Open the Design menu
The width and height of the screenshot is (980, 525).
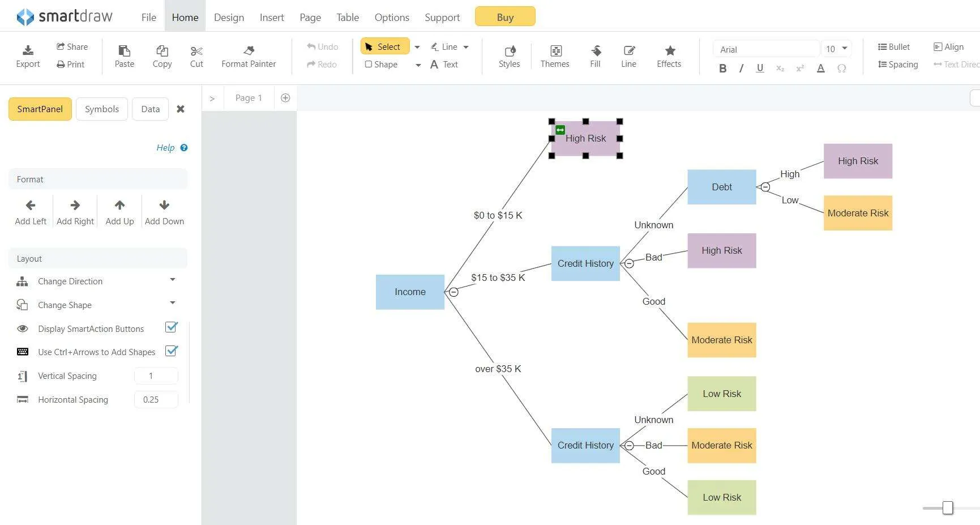click(x=229, y=17)
